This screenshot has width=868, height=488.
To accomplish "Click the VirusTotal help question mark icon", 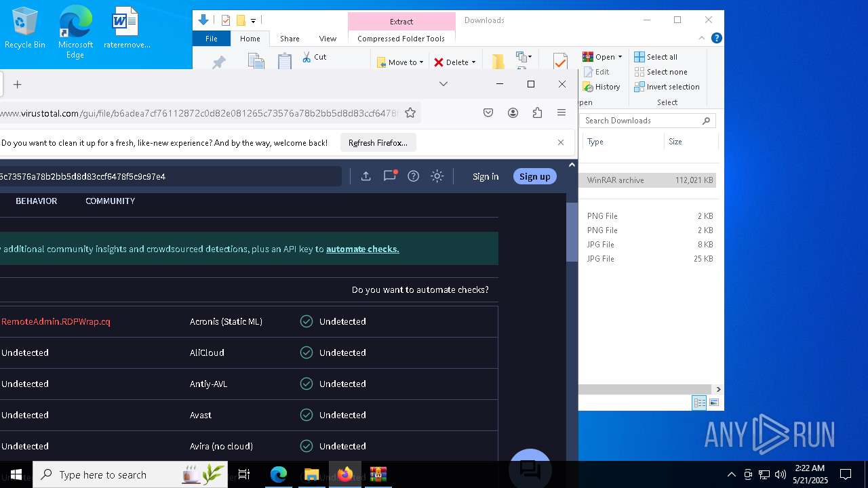I will tap(413, 176).
